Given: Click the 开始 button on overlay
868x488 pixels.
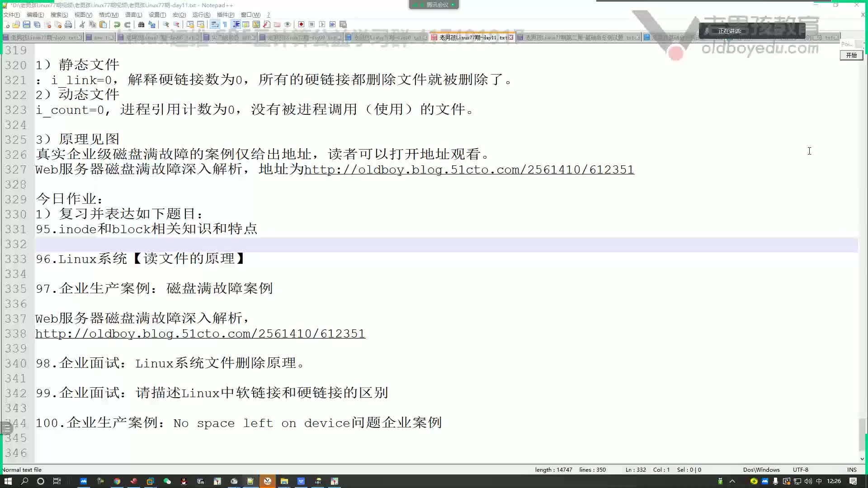Looking at the screenshot, I should pyautogui.click(x=851, y=56).
